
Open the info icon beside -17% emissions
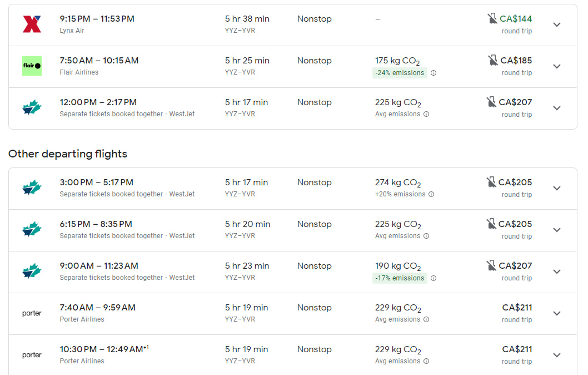pyautogui.click(x=433, y=278)
